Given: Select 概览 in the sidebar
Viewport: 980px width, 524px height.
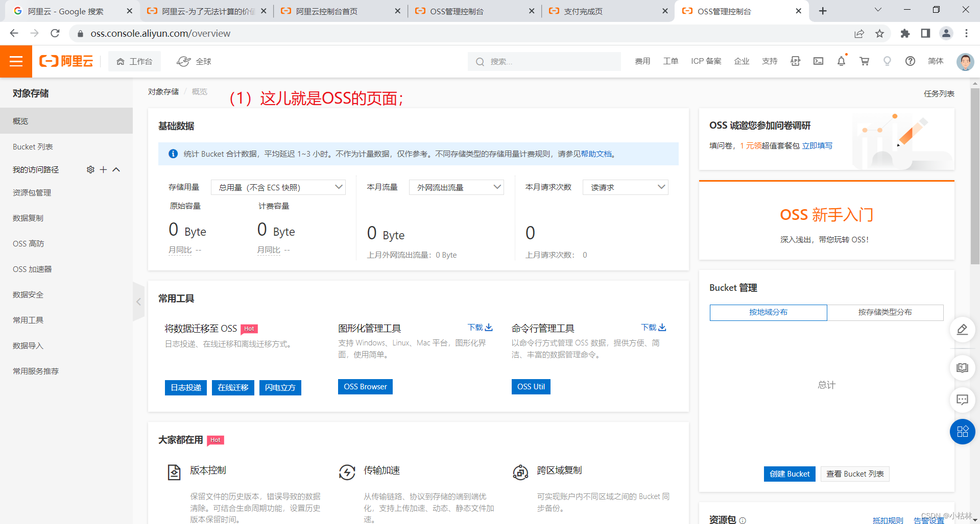Looking at the screenshot, I should tap(66, 121).
